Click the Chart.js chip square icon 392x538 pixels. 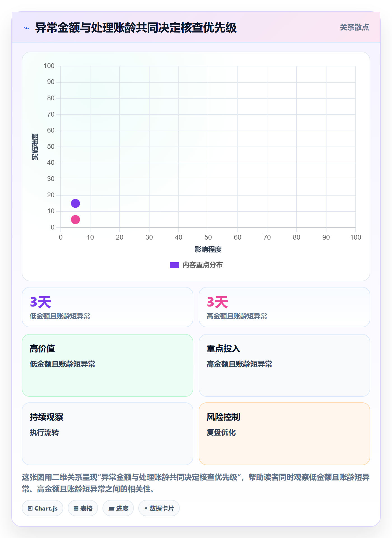(x=30, y=509)
